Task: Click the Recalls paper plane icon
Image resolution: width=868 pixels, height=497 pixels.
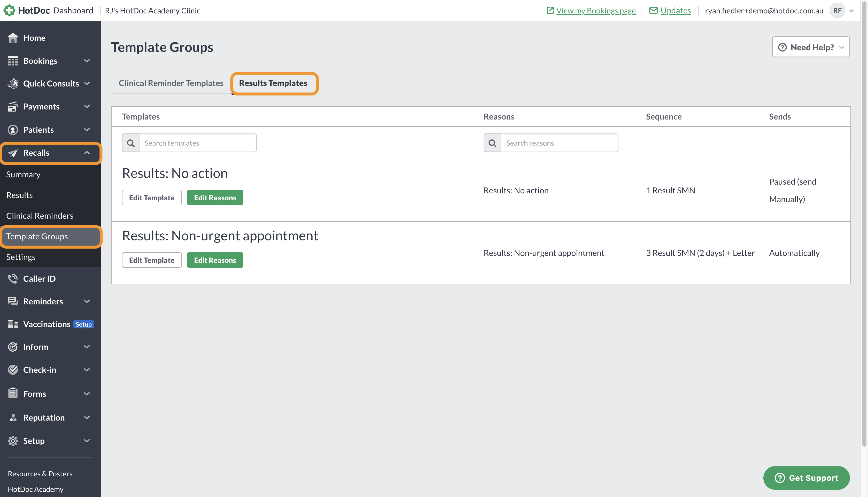Action: pos(13,153)
